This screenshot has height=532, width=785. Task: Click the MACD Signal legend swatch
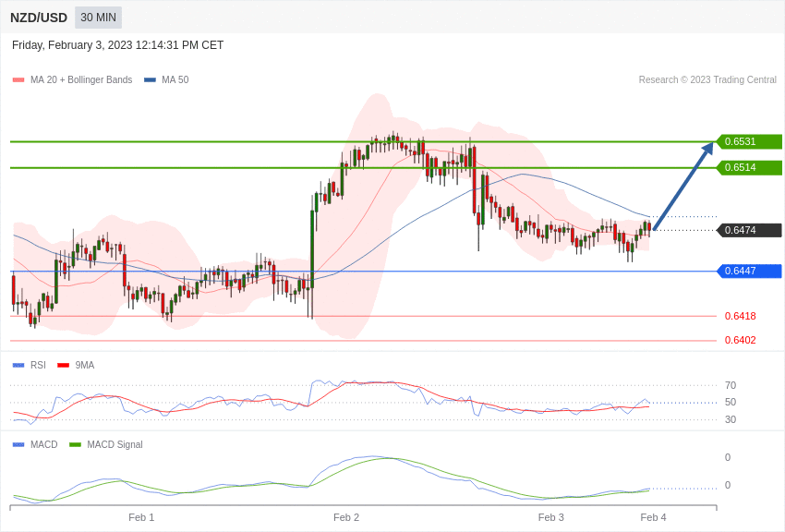point(75,444)
